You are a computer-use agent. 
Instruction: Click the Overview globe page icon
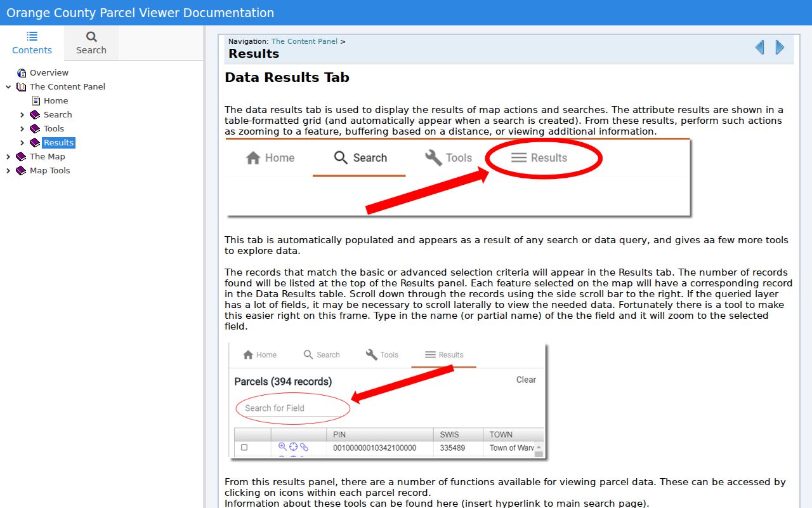tap(22, 73)
